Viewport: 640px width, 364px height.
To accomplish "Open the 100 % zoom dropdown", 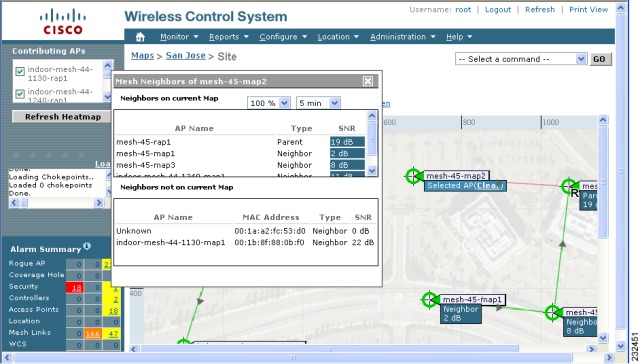I will point(269,103).
